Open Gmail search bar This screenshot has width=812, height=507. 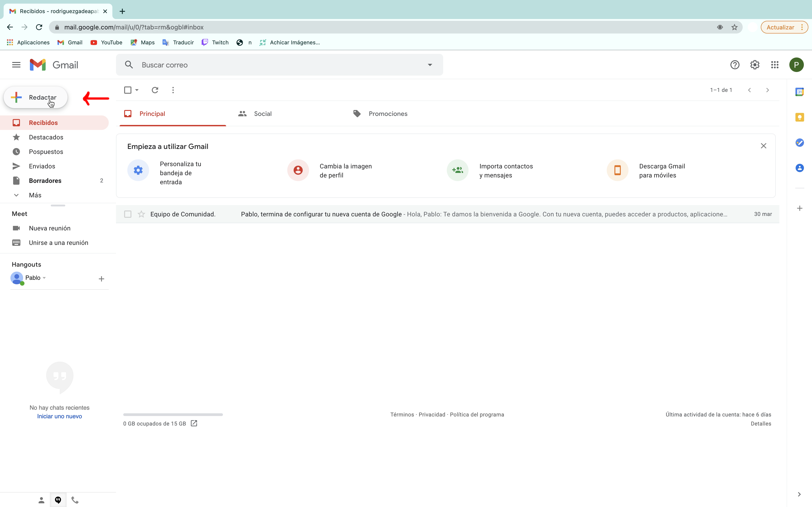[x=281, y=65]
